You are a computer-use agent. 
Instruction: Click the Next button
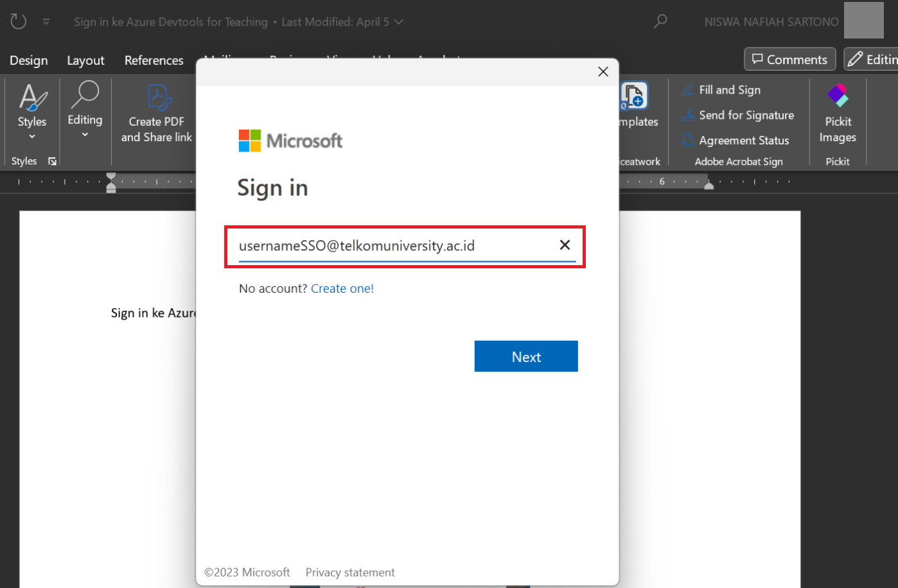coord(526,356)
